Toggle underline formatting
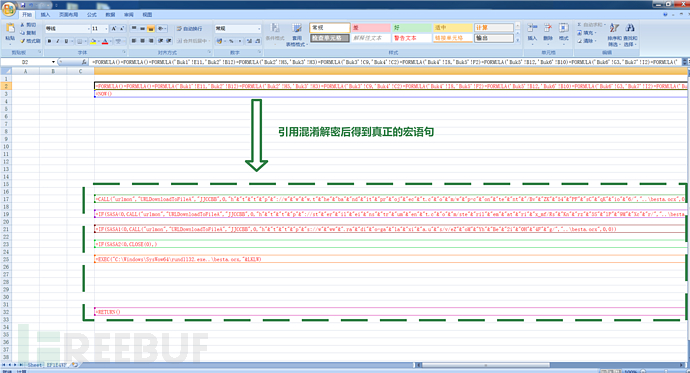The image size is (690, 373). point(66,41)
